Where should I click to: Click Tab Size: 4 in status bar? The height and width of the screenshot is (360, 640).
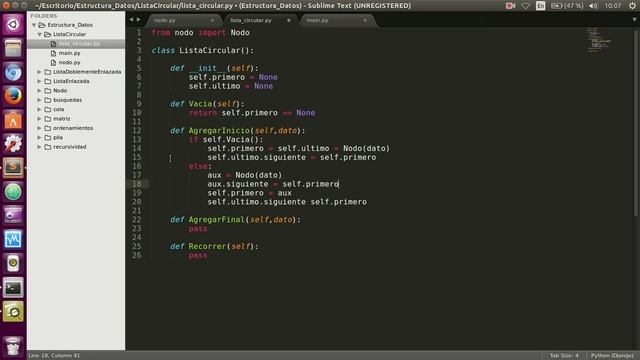[564, 356]
